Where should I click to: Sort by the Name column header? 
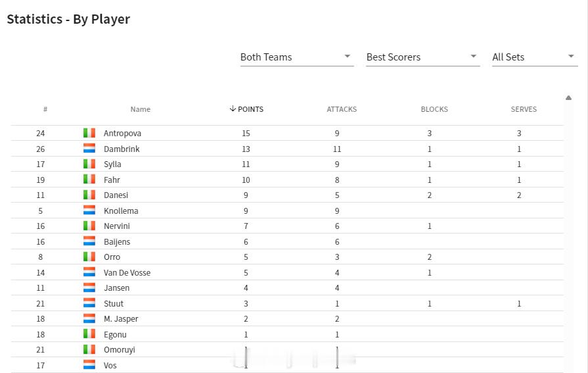140,109
